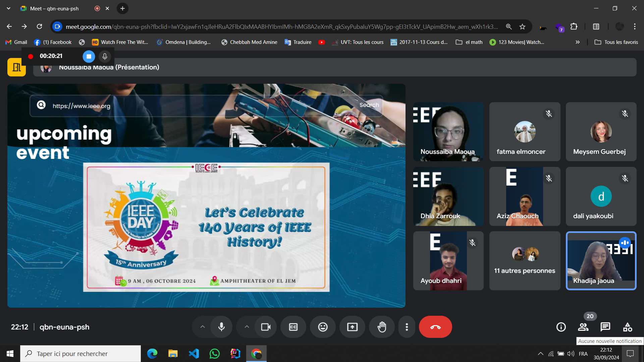The image size is (644, 362).
Task: Open the in-call chat panel
Action: 605,327
